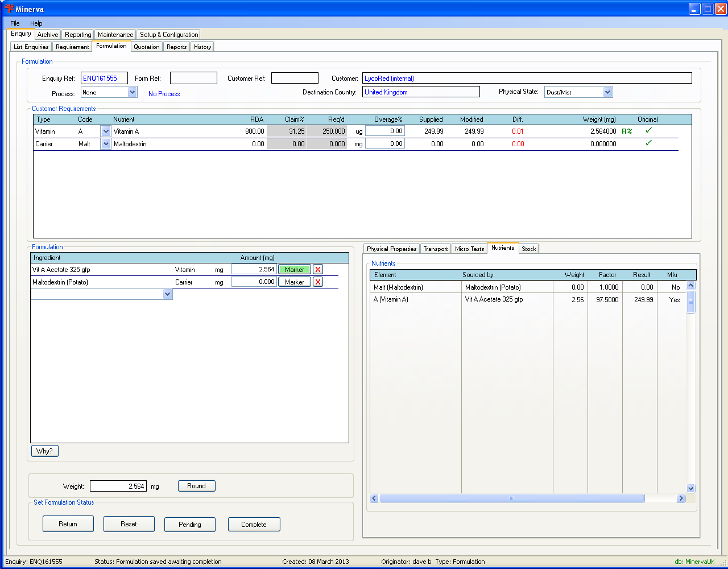Click the Original checkmark for Vitamin A
Image resolution: width=728 pixels, height=569 pixels.
coord(648,131)
